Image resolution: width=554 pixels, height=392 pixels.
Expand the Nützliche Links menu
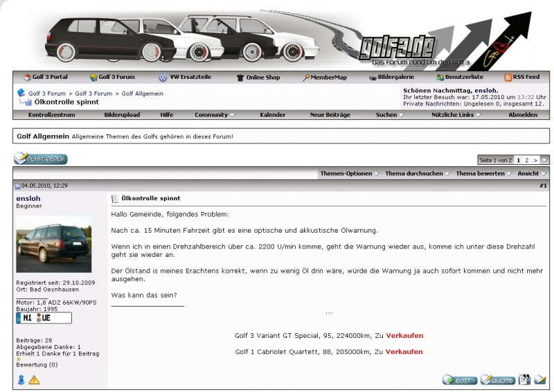pos(456,115)
